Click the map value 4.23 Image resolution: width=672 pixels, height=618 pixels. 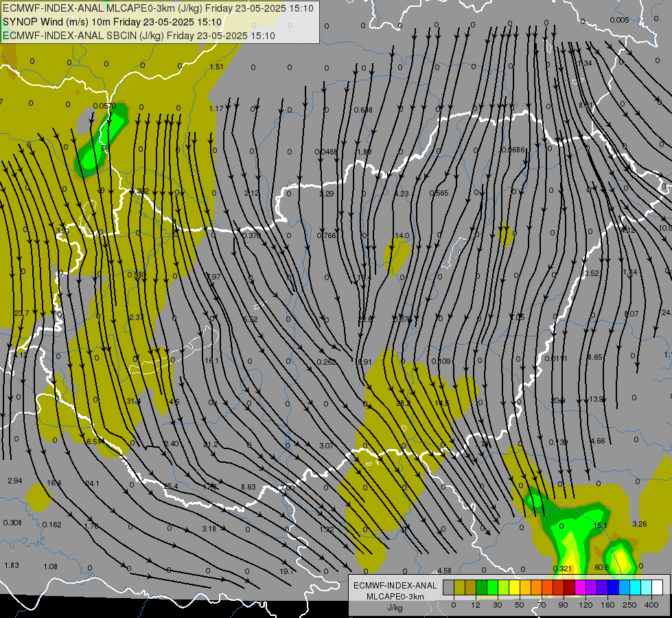(x=401, y=194)
